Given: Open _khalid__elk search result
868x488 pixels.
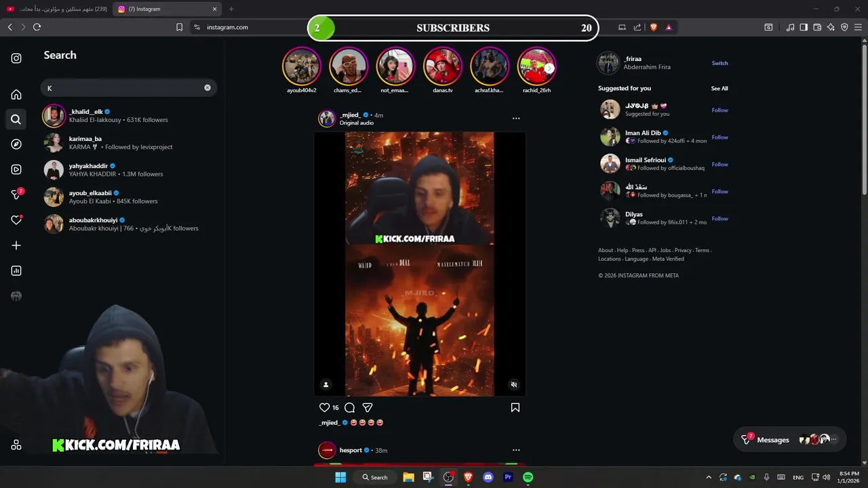Looking at the screenshot, I should pyautogui.click(x=129, y=116).
